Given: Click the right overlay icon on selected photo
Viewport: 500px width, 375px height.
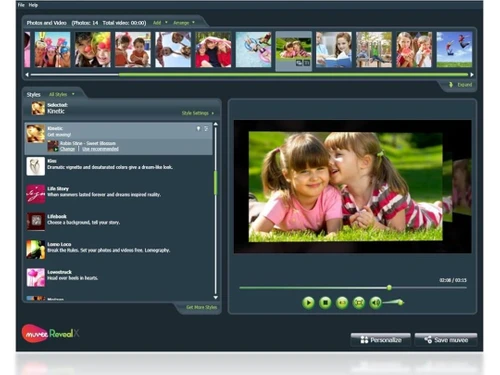Looking at the screenshot, I should click(x=307, y=62).
